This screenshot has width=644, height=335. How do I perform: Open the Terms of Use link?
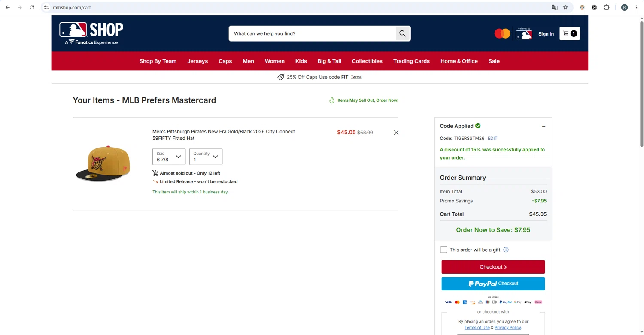click(x=477, y=328)
